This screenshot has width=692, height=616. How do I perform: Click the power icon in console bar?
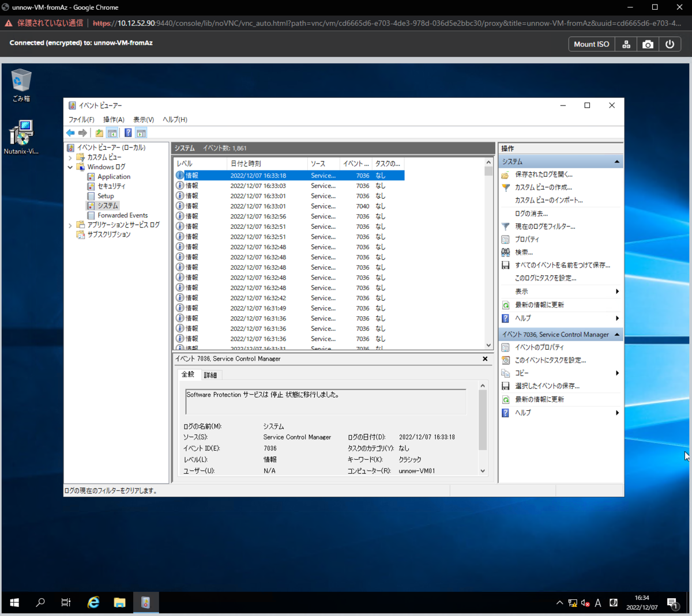click(x=670, y=44)
